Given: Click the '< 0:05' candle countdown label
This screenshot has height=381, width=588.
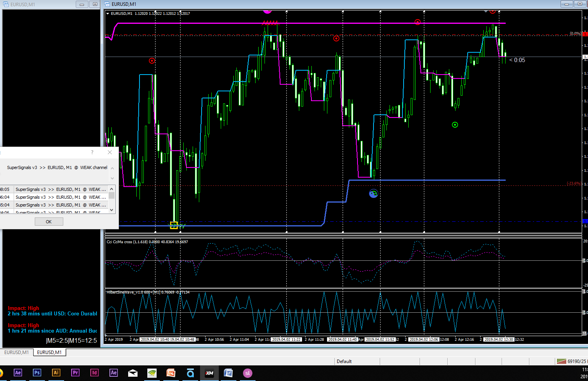Looking at the screenshot, I should tap(517, 60).
